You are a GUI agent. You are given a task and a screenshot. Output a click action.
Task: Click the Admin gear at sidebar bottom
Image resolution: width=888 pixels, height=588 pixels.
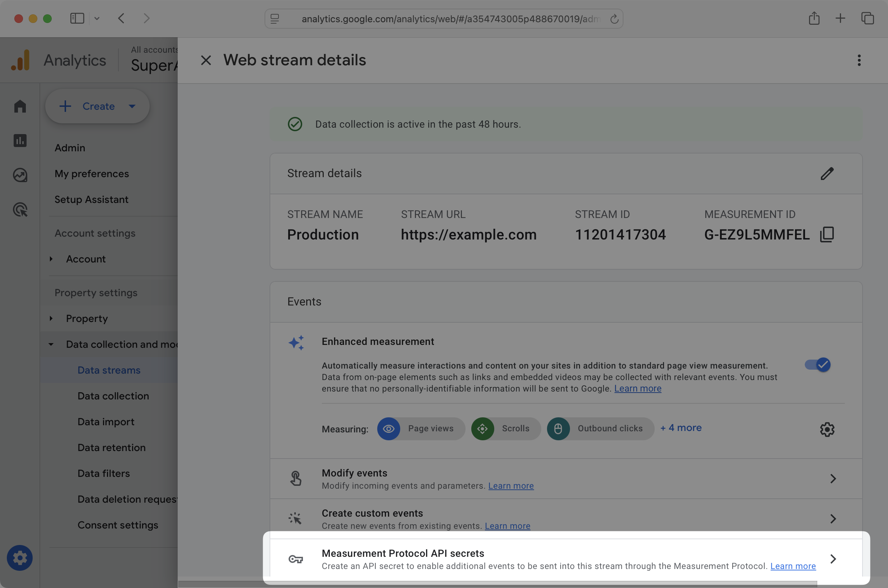point(19,558)
